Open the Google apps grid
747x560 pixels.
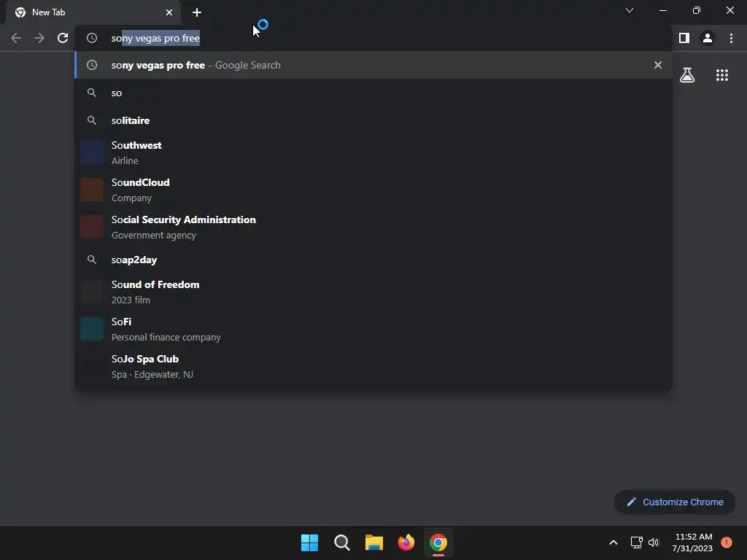tap(722, 75)
